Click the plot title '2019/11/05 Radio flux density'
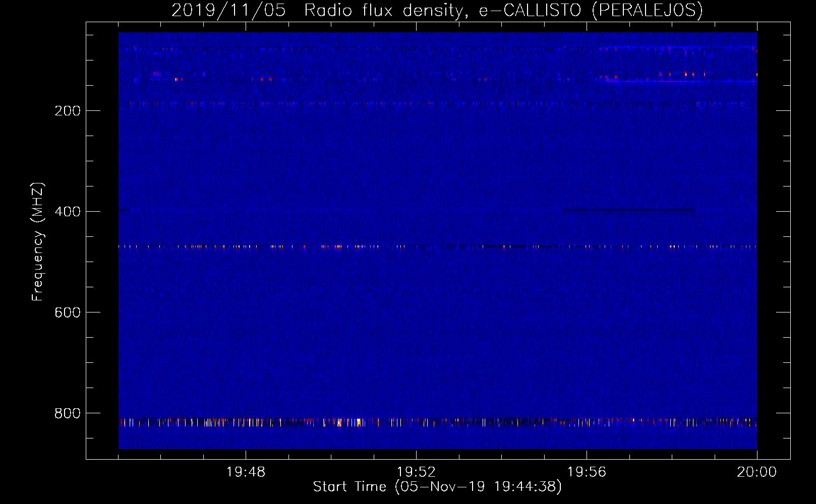Viewport: 816px width, 504px height. [x=437, y=10]
